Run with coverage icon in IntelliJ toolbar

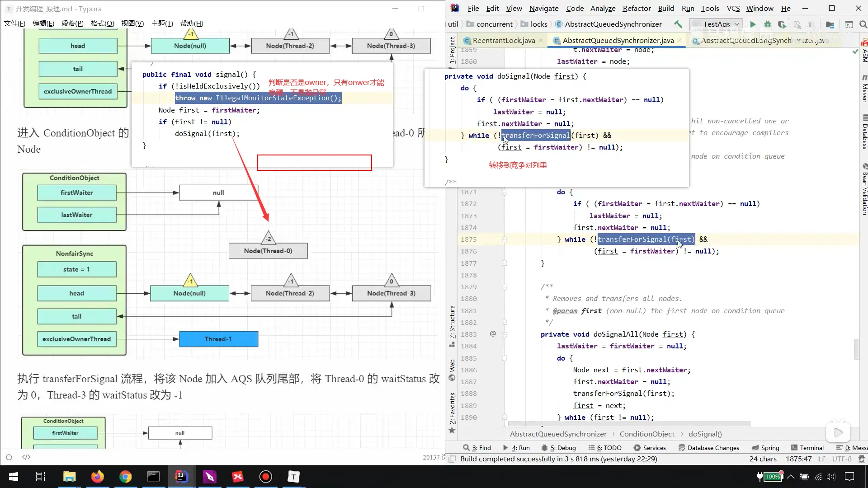782,24
